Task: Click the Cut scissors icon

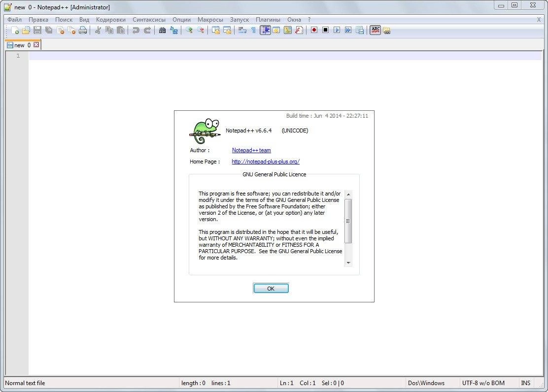Action: click(98, 31)
